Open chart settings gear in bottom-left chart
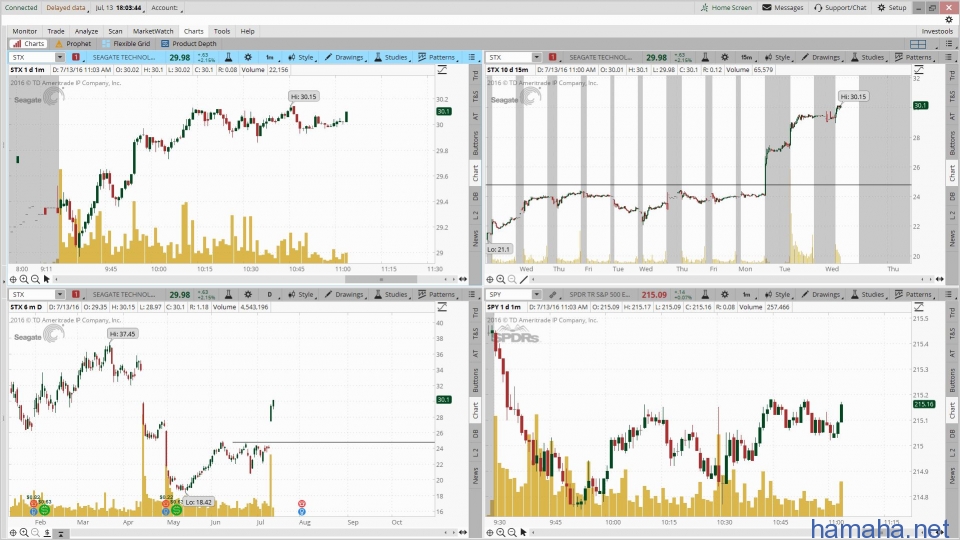960x540 pixels. coord(248,295)
